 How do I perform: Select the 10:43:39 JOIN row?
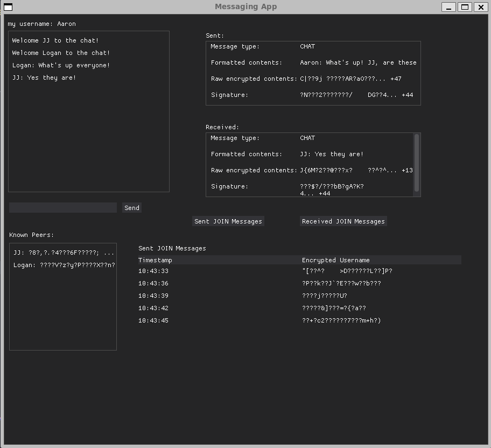[x=300, y=296]
